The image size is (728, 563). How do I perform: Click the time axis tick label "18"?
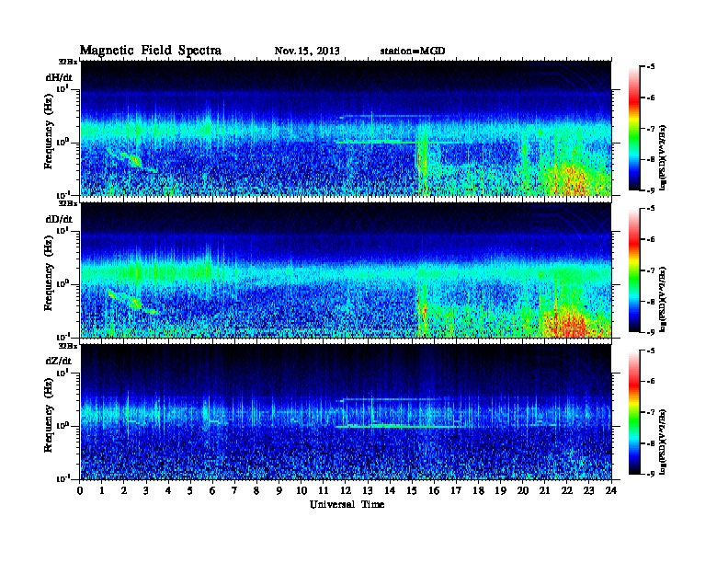tap(478, 491)
